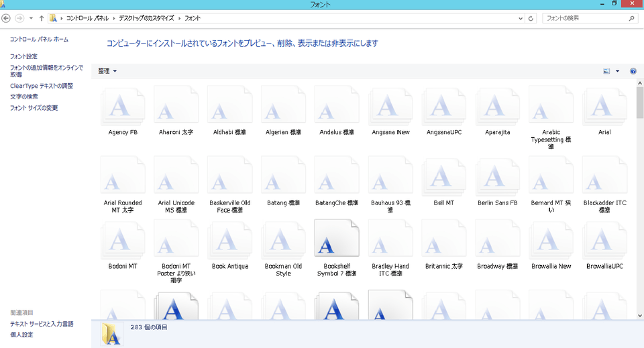Expand the address bar history dropdown
This screenshot has width=644, height=348.
click(519, 18)
